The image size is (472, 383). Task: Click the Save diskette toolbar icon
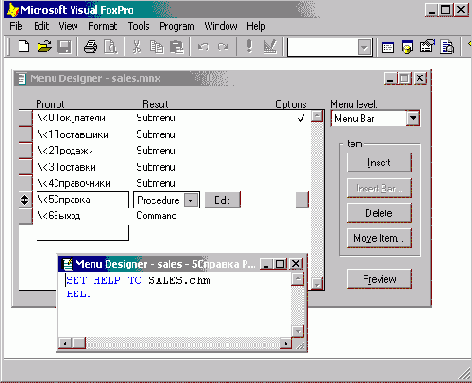64,46
